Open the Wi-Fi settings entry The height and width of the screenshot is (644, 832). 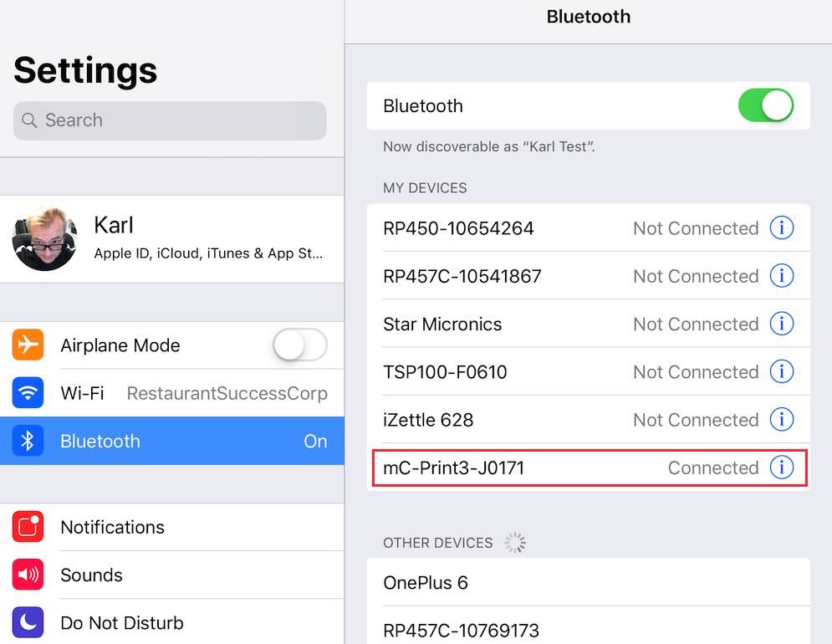click(167, 393)
